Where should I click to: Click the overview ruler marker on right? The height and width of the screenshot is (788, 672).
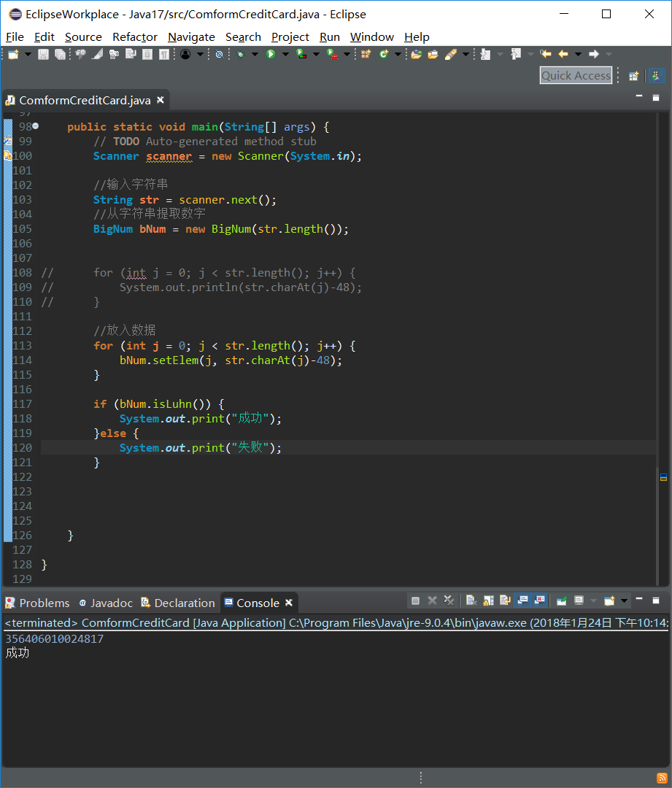click(663, 477)
